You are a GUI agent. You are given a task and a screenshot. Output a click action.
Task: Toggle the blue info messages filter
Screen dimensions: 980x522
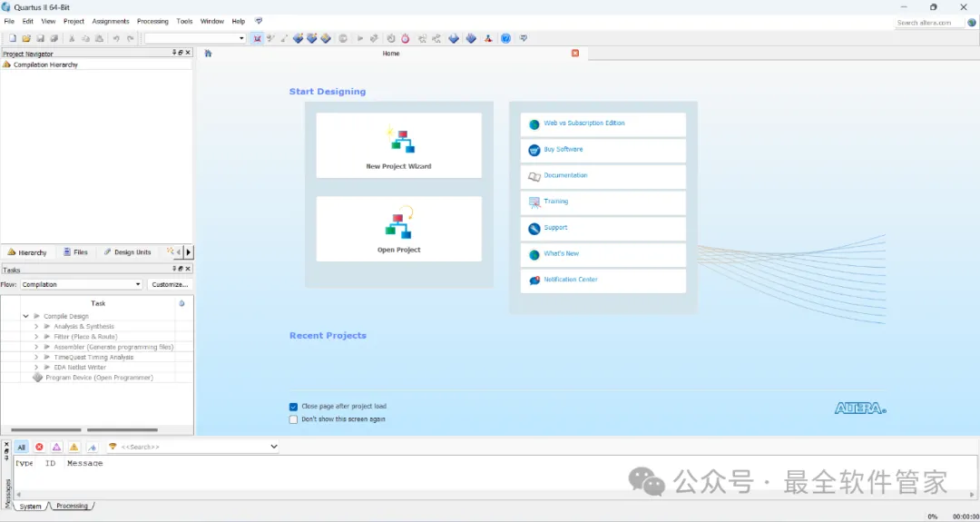click(92, 447)
